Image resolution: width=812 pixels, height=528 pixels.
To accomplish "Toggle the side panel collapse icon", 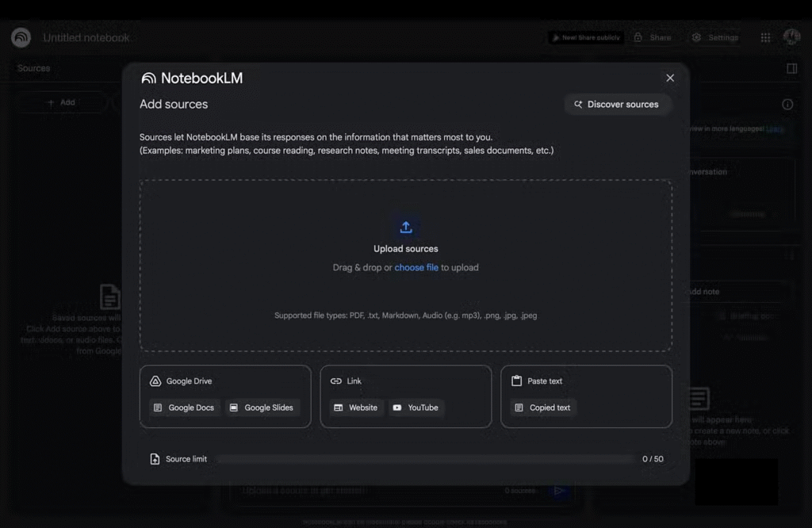I will pyautogui.click(x=791, y=68).
